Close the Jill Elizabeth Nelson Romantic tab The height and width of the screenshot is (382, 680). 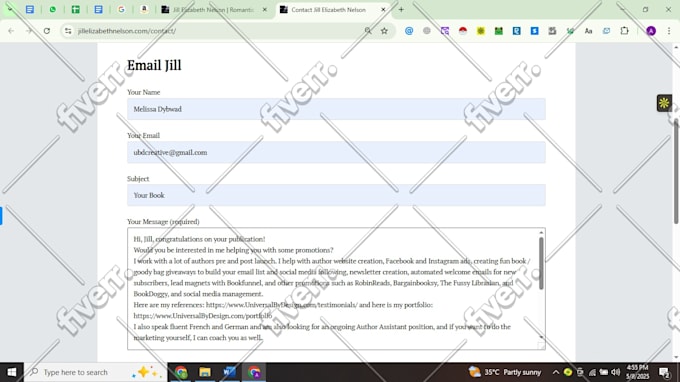tap(265, 10)
